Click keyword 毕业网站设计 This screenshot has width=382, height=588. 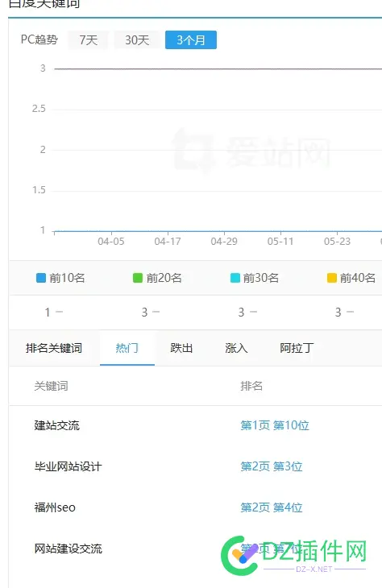click(x=68, y=466)
